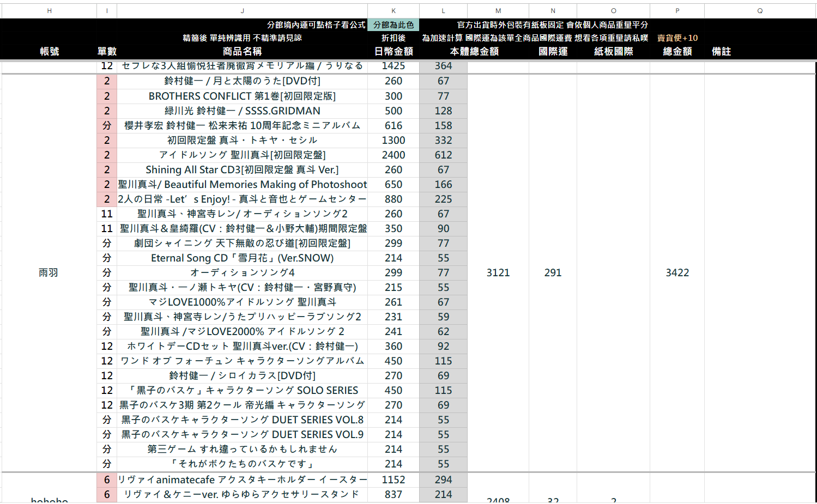This screenshot has width=817, height=504.
Task: Click the orange '賣貨便+10' text
Action: 677,38
